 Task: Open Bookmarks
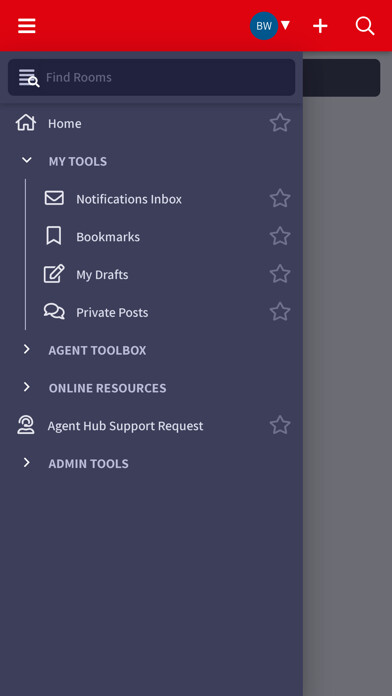(x=108, y=237)
